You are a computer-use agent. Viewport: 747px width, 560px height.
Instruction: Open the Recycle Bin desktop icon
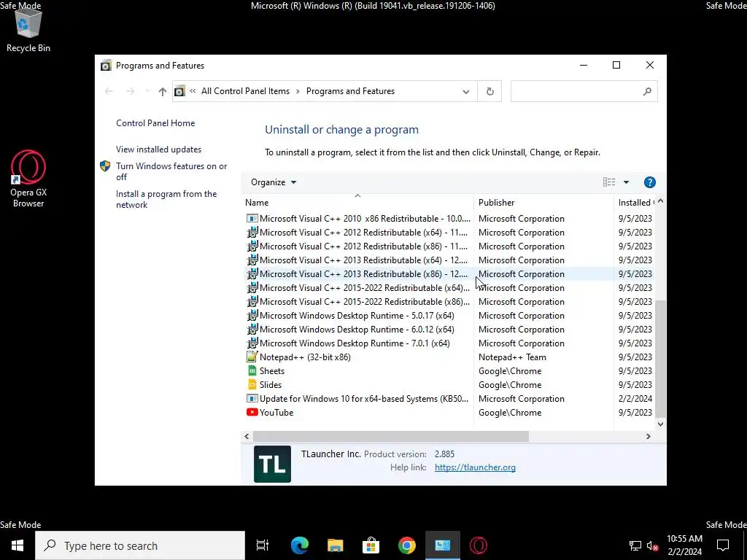pos(28,31)
